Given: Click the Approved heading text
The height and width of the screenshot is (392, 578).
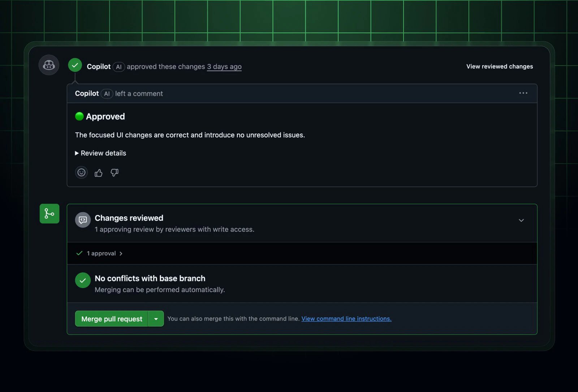Looking at the screenshot, I should coord(105,116).
